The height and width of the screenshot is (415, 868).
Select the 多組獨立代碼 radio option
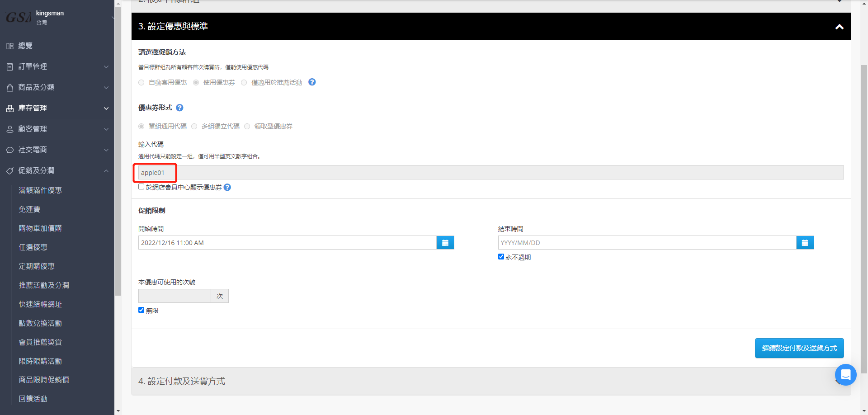click(x=194, y=127)
